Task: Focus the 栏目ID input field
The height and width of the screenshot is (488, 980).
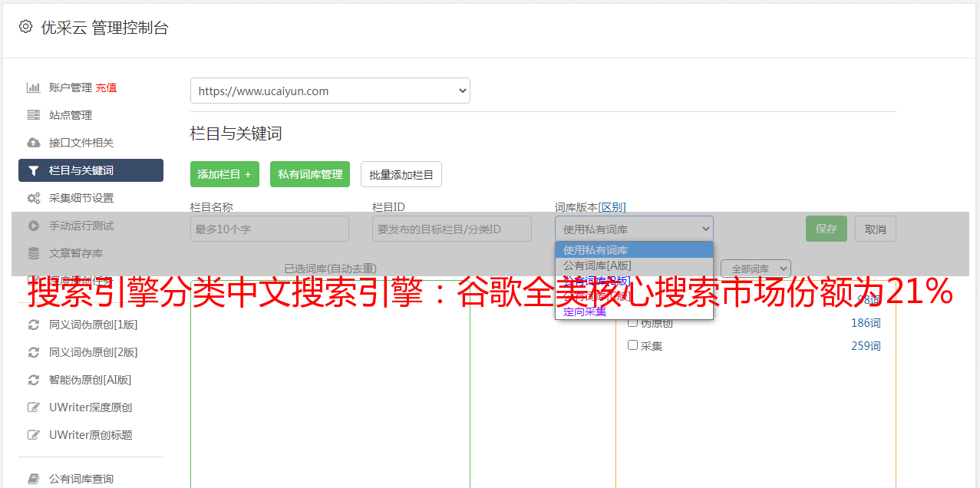Action: [x=452, y=229]
